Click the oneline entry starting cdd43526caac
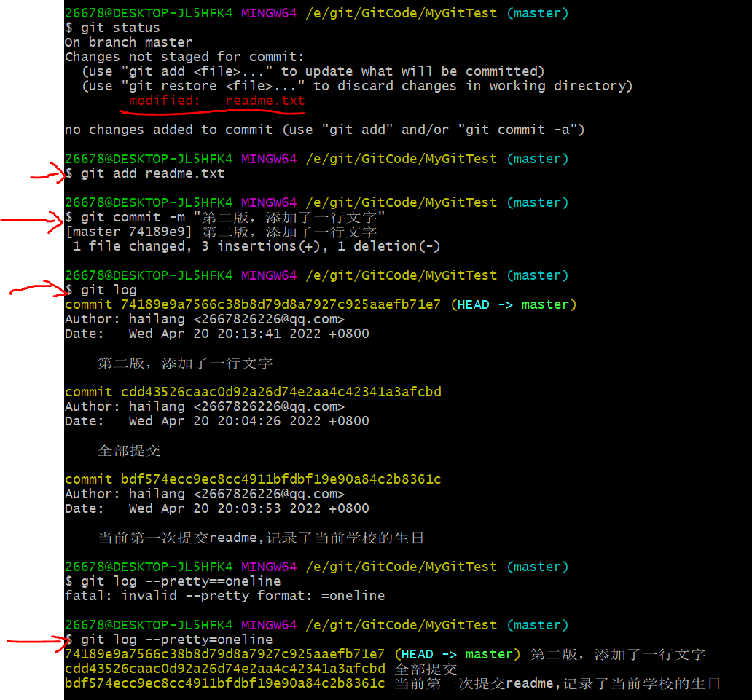The image size is (752, 700). [x=261, y=669]
